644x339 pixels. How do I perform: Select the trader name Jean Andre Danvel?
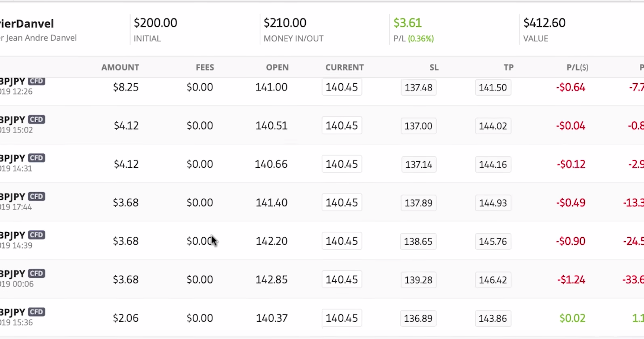38,38
